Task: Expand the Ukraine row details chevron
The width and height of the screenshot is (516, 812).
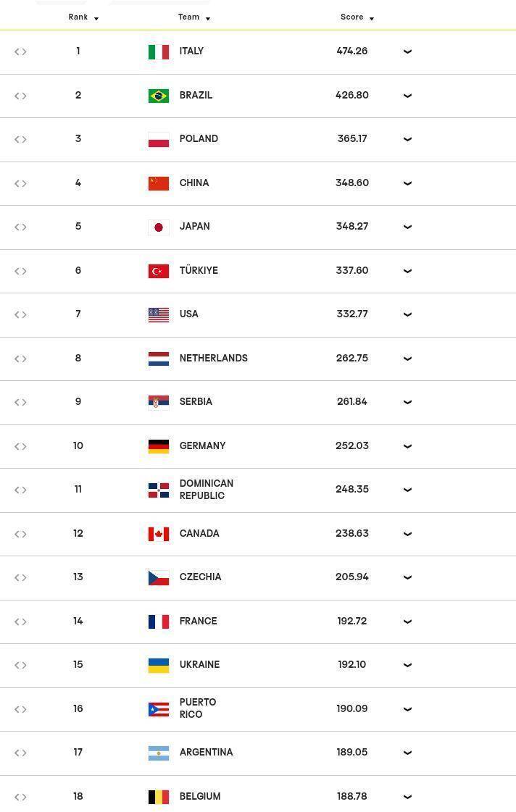Action: click(x=408, y=665)
